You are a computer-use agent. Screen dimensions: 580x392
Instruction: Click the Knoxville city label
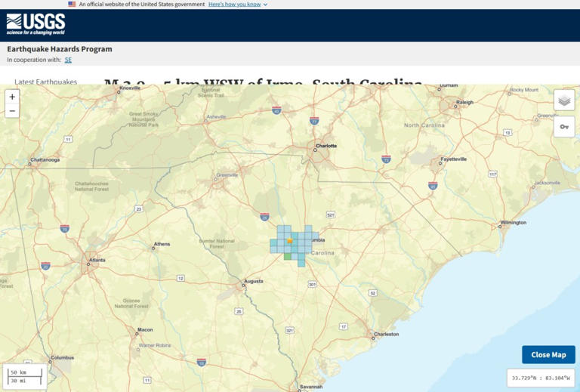[130, 88]
